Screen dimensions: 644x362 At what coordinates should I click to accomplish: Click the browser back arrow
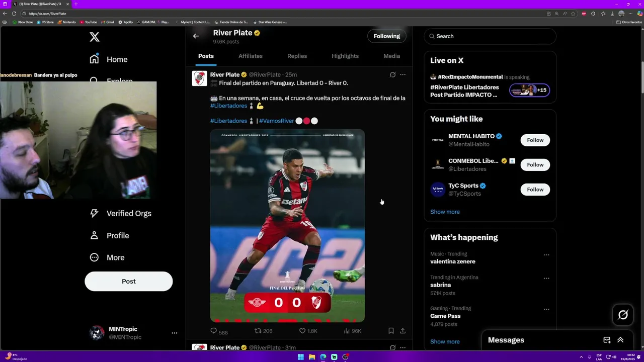[5, 14]
